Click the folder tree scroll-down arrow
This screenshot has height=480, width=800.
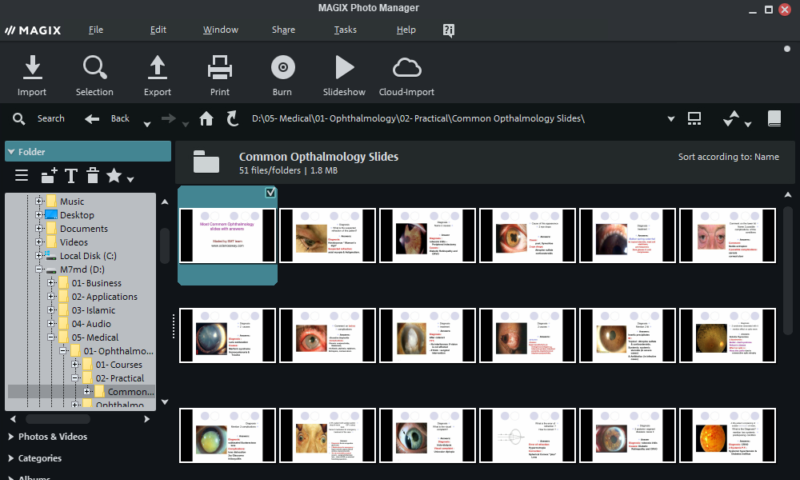[164, 402]
